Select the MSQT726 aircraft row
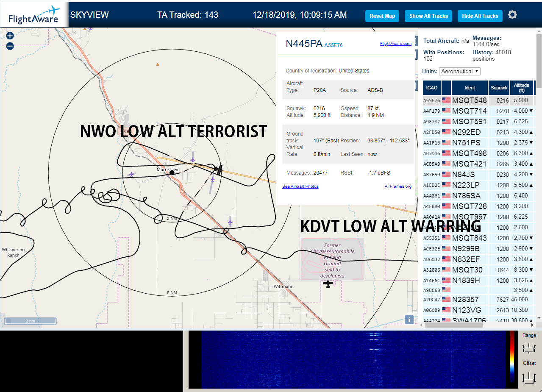542x392 pixels. [478, 206]
